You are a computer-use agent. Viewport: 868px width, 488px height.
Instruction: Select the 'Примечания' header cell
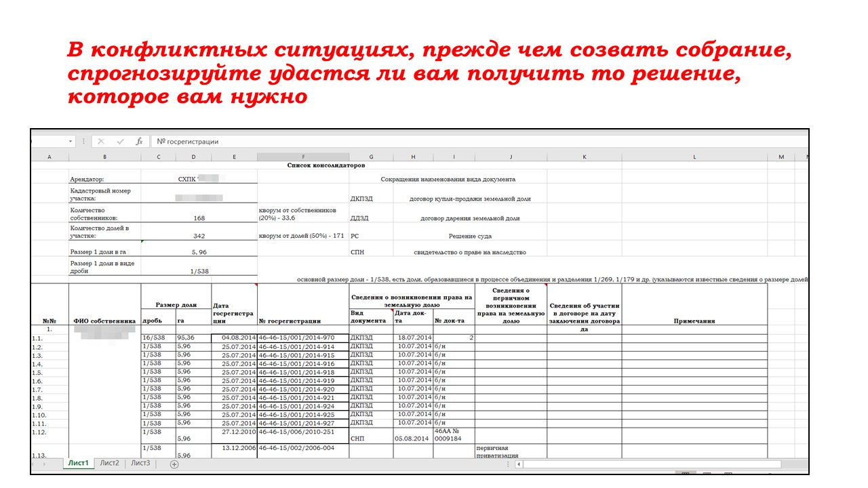tap(694, 305)
